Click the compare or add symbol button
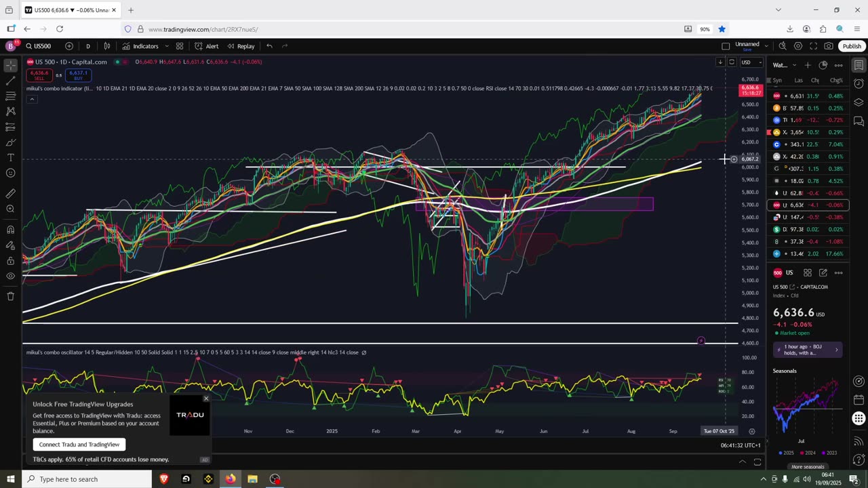Viewport: 868px width, 488px height. tap(69, 46)
